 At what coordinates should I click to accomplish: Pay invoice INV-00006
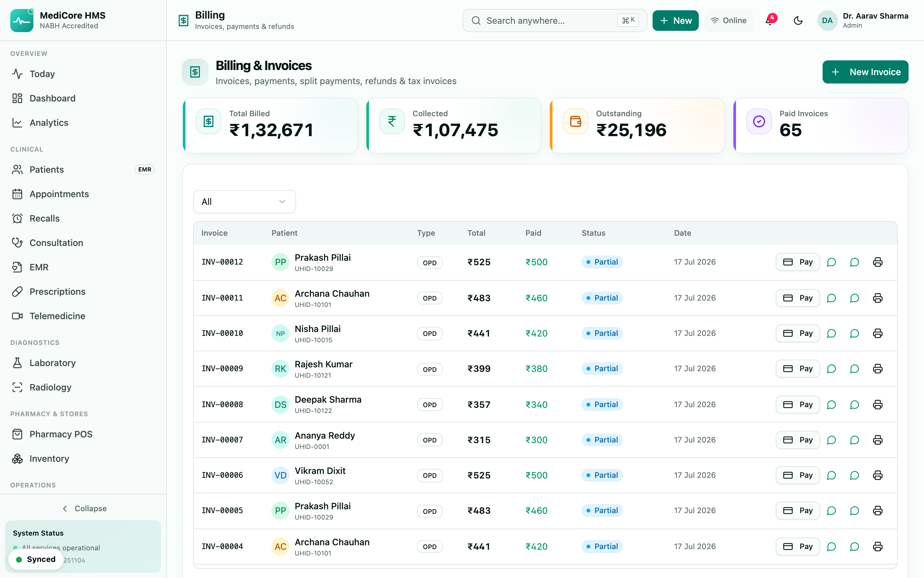click(x=798, y=475)
